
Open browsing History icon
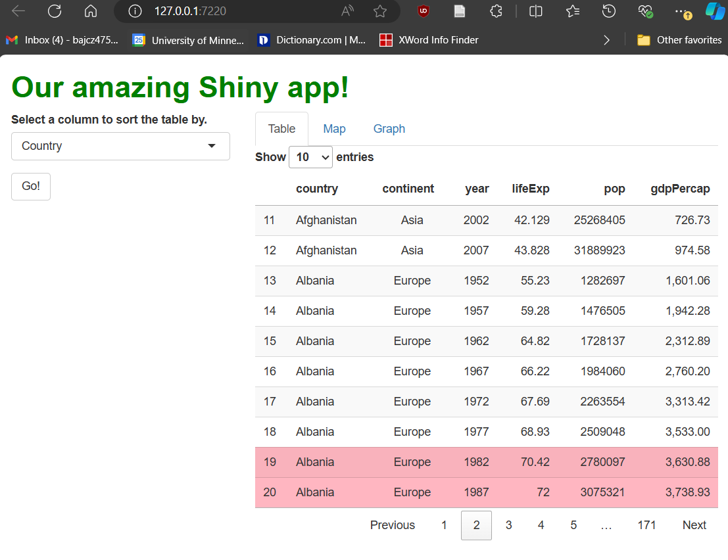[x=608, y=11]
